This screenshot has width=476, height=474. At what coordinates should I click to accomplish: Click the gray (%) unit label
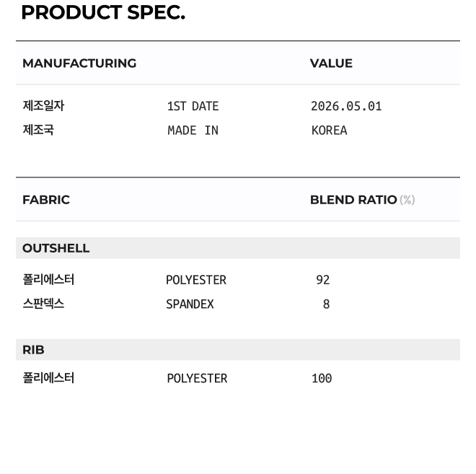(x=407, y=200)
